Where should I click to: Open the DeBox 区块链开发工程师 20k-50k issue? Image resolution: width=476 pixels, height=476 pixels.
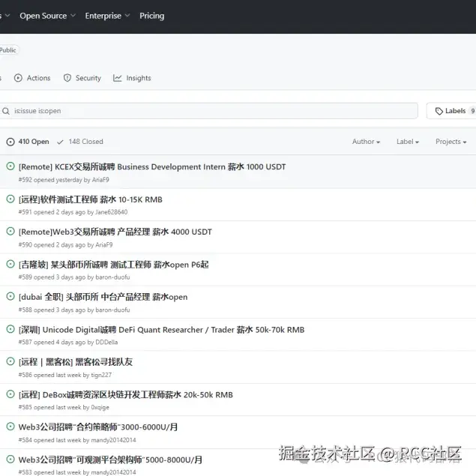(126, 394)
